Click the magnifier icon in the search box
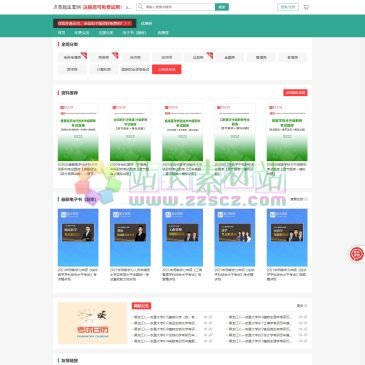 coord(140,7)
